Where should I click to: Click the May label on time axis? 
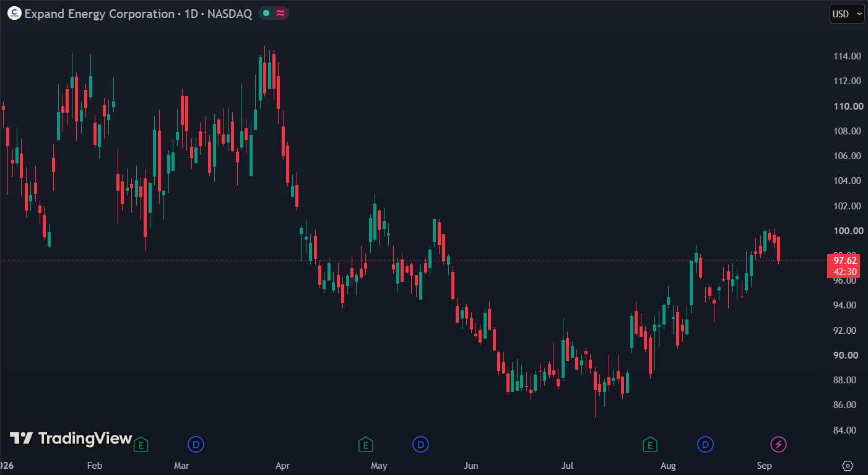tap(379, 466)
